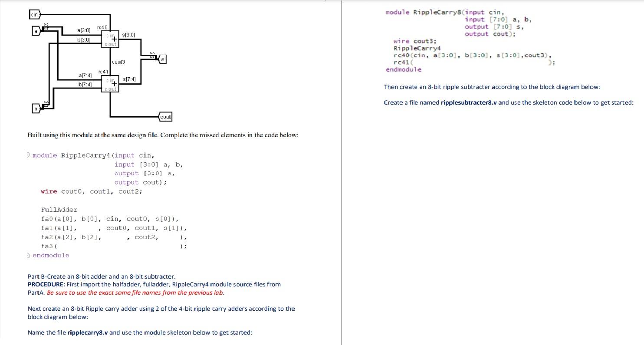
Task: Click the cin input port block
Action: (x=34, y=14)
